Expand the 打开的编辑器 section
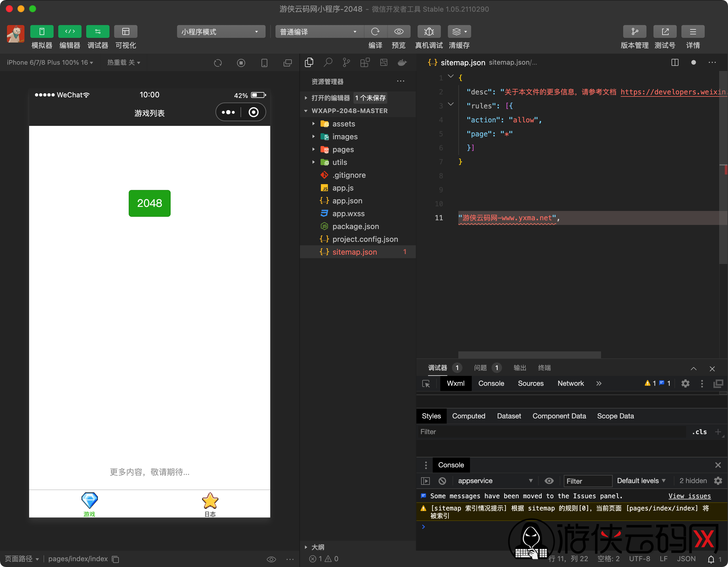728x567 pixels. [358, 98]
